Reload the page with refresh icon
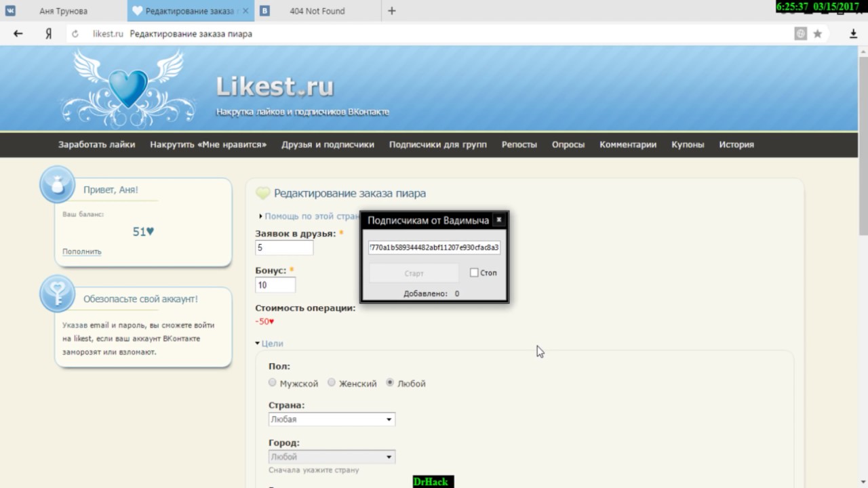The height and width of the screenshot is (488, 868). (x=75, y=34)
